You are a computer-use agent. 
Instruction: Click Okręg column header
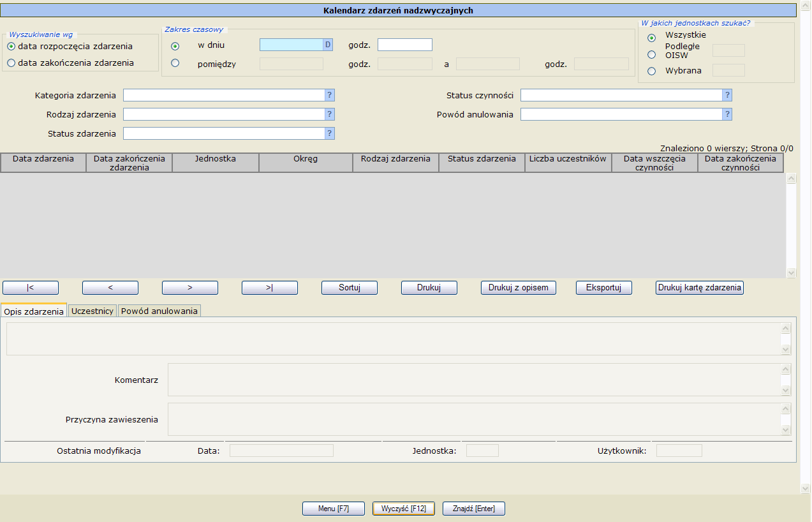tap(306, 163)
